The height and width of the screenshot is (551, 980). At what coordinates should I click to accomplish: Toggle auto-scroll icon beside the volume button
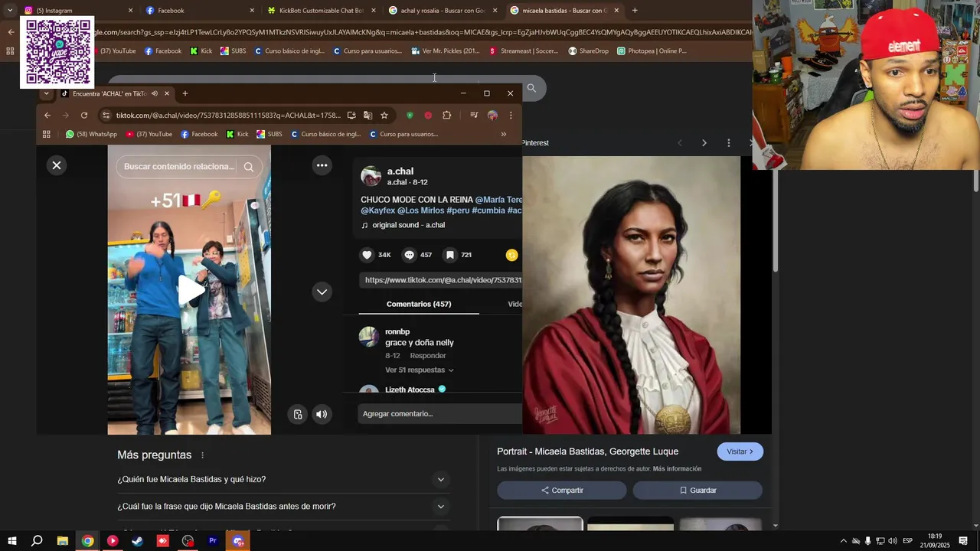[x=298, y=414]
